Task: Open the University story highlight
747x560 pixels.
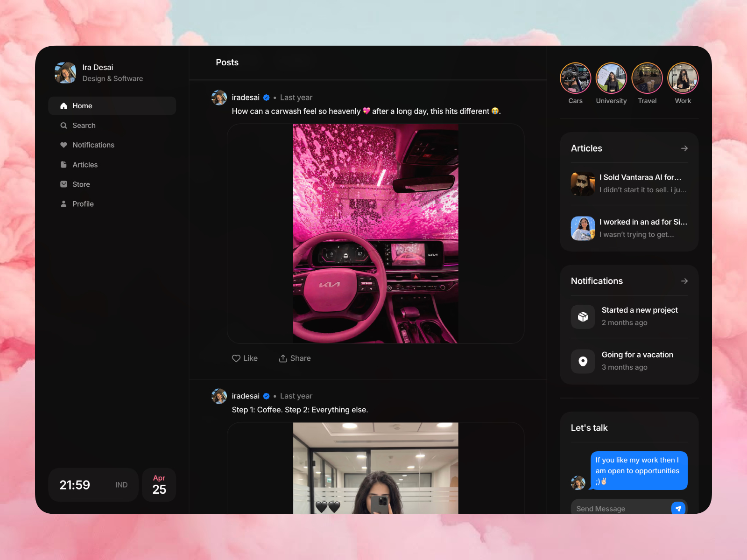Action: coord(611,78)
